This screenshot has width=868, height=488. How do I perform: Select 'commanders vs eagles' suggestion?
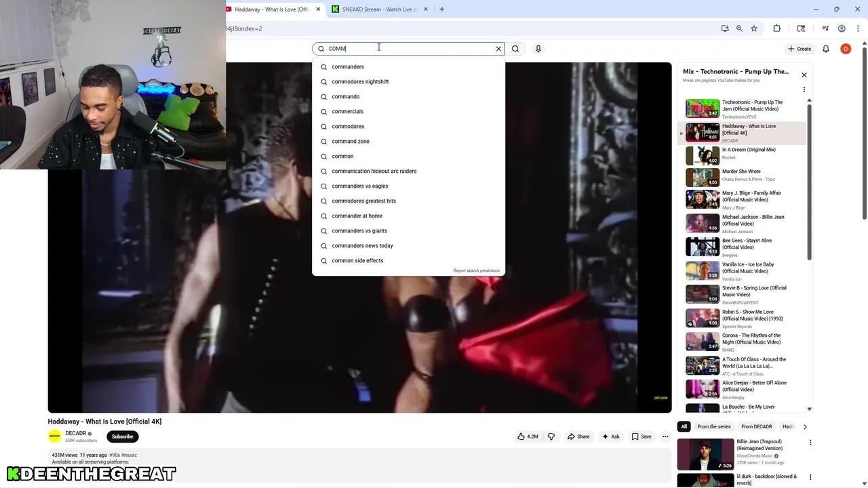coord(408,186)
